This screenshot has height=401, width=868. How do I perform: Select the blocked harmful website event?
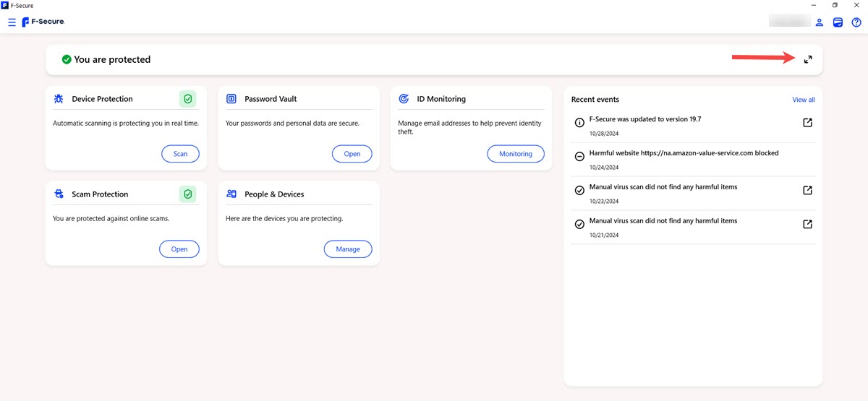pyautogui.click(x=684, y=153)
